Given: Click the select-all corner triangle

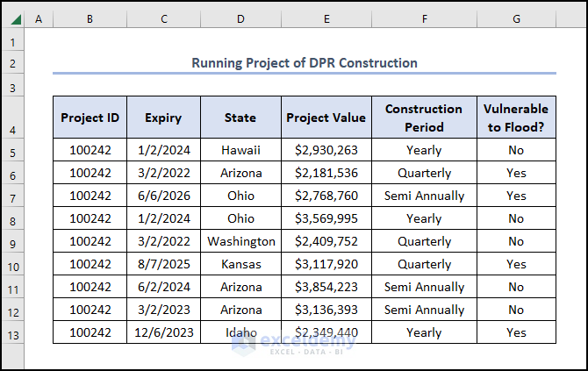Looking at the screenshot, I should pyautogui.click(x=13, y=18).
